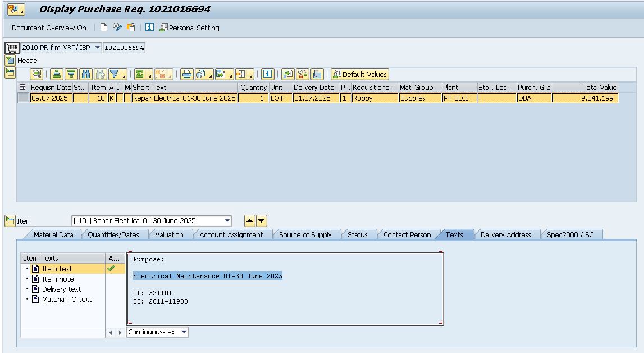Click the Document Overview On button
This screenshot has height=353, width=644.
(x=49, y=28)
